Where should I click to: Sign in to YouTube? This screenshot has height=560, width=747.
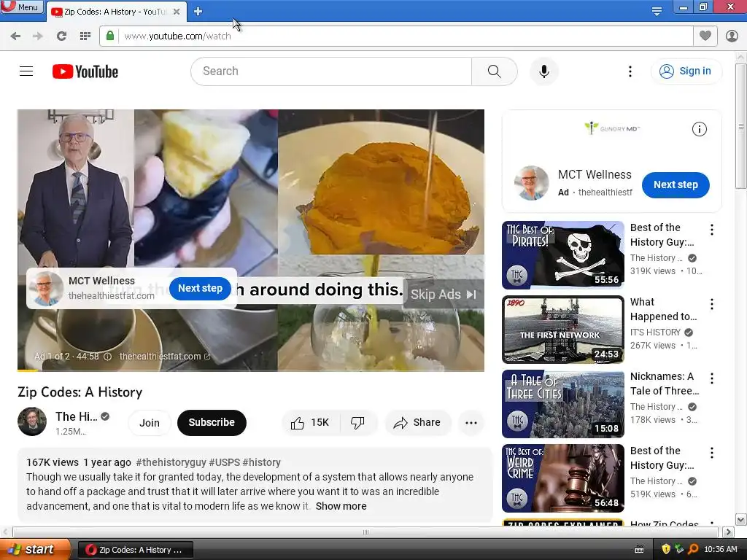point(686,71)
